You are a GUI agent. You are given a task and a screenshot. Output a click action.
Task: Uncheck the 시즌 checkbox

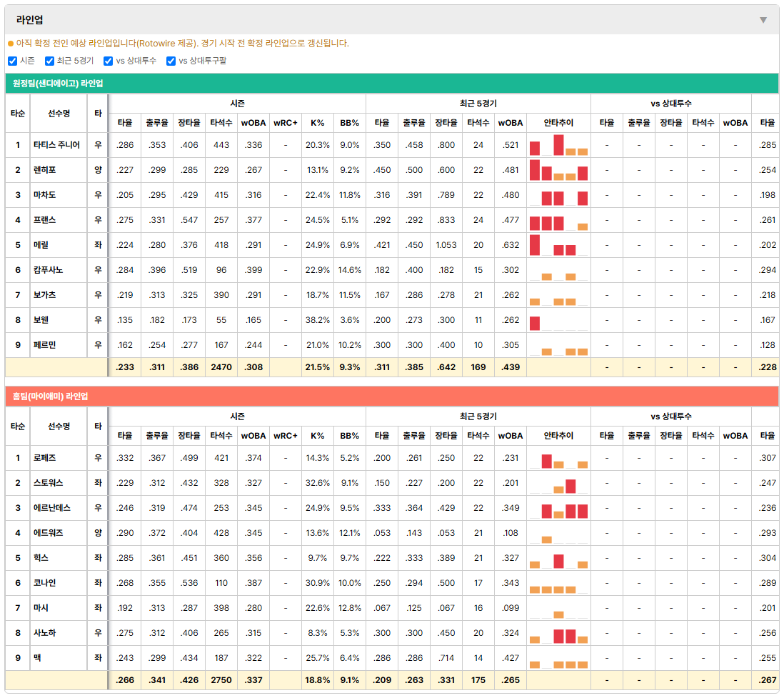13,61
